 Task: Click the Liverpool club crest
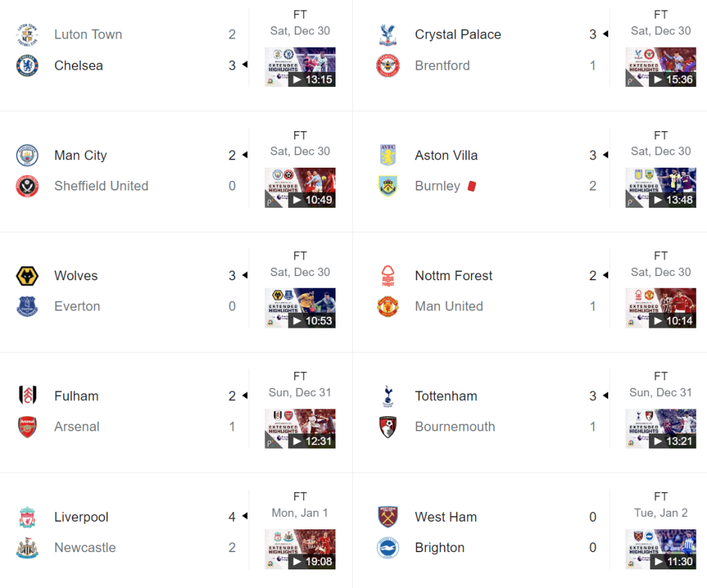click(28, 517)
